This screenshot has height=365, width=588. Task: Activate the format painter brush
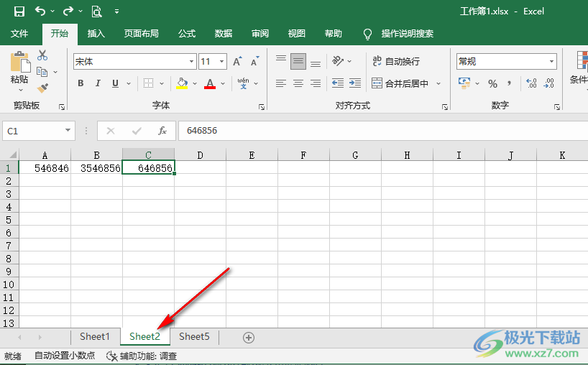42,88
